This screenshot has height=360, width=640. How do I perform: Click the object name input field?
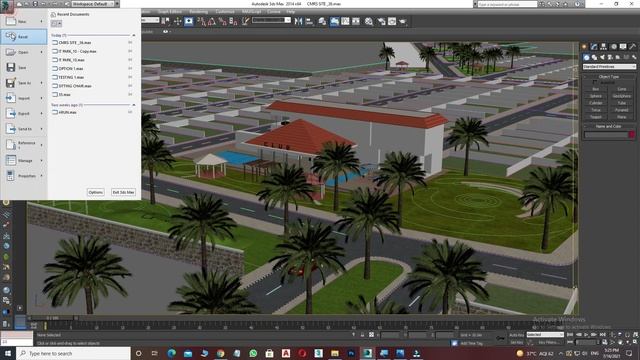tap(606, 135)
